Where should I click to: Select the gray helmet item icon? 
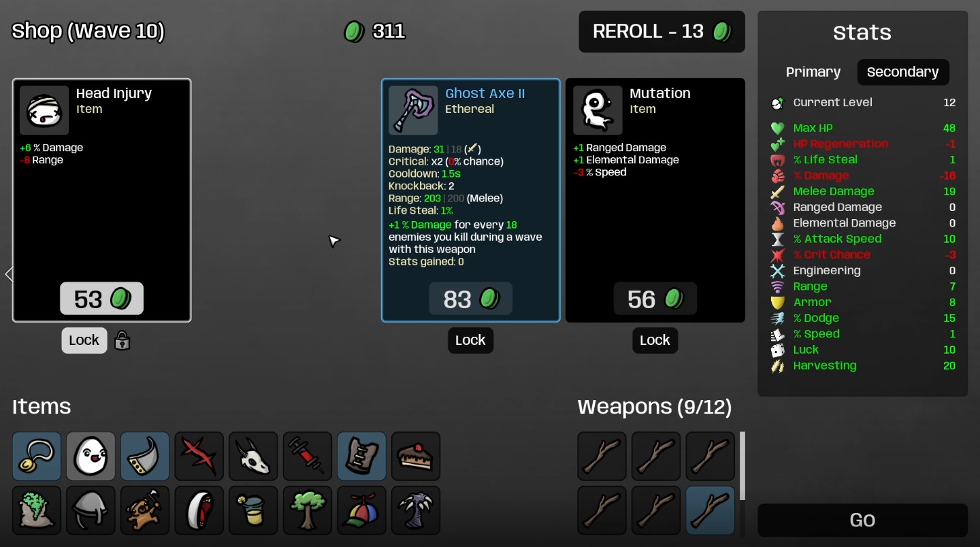click(x=91, y=510)
